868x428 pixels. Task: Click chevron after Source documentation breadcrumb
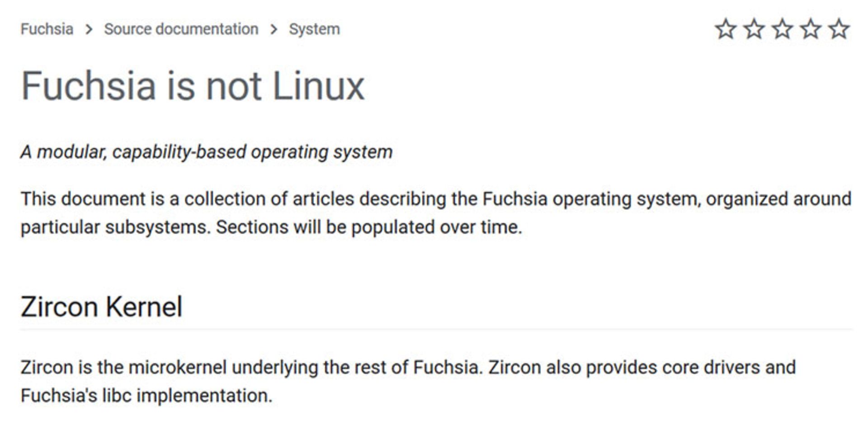click(274, 29)
